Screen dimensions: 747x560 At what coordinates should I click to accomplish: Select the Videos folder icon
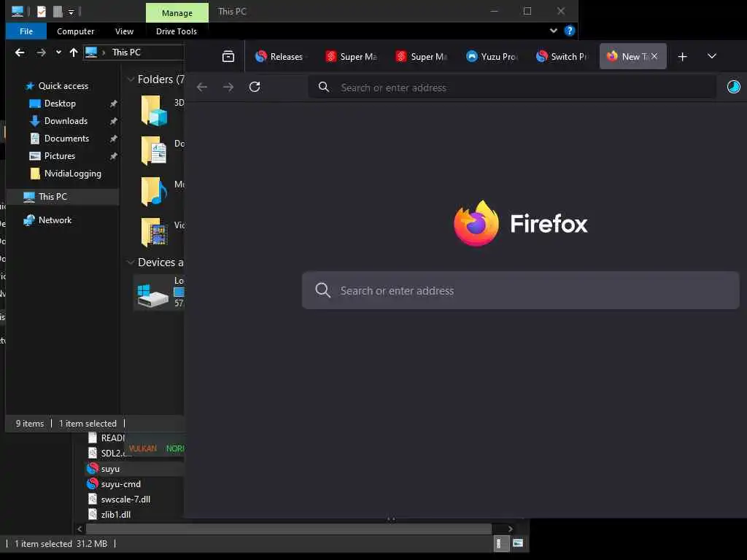pyautogui.click(x=154, y=232)
